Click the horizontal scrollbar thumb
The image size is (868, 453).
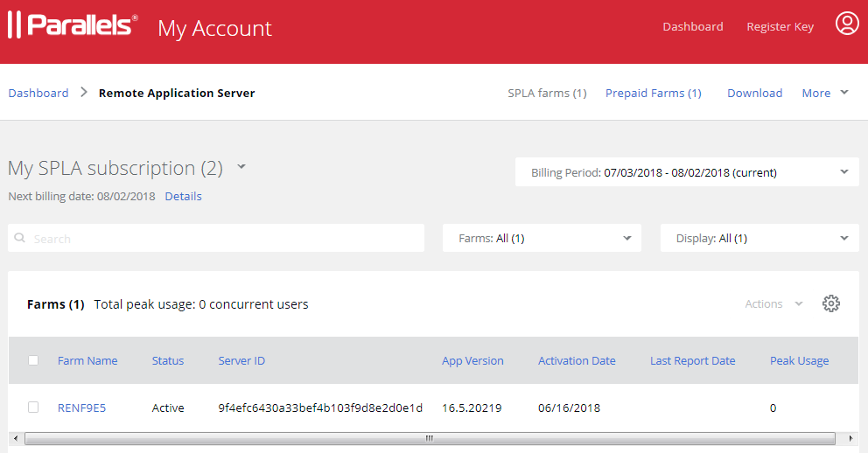click(429, 438)
